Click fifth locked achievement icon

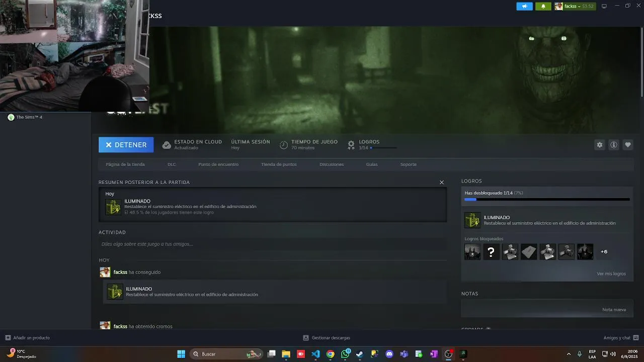548,252
